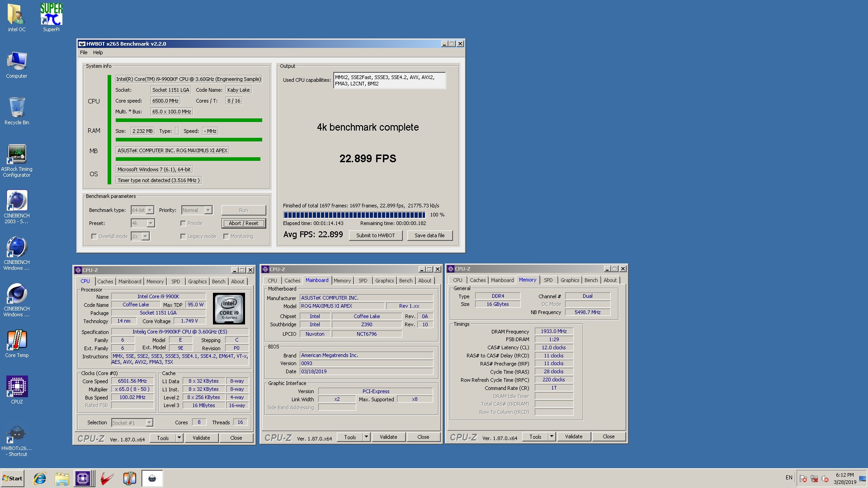Image resolution: width=868 pixels, height=488 pixels.
Task: Click Core Voltage value 1.749 V
Action: click(x=189, y=321)
